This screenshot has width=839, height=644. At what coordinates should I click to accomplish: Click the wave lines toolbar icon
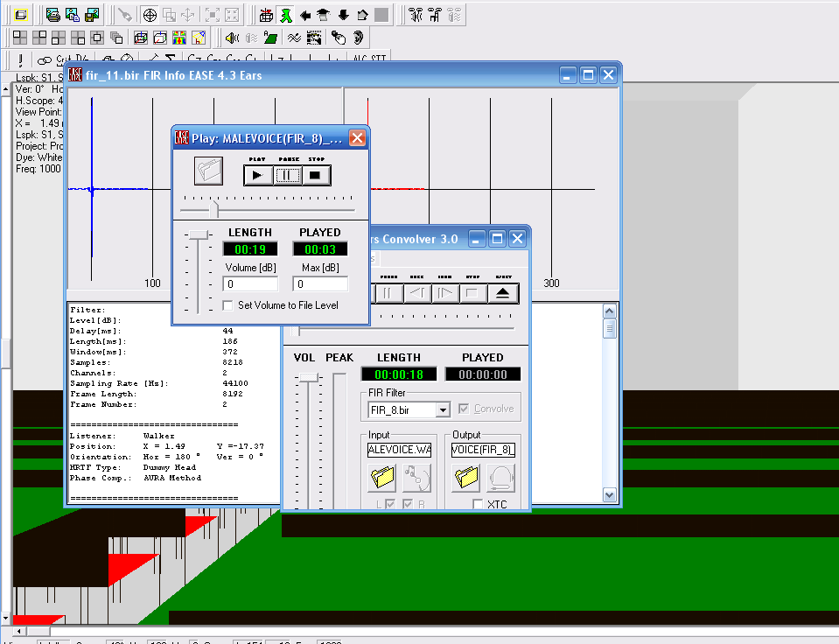pyautogui.click(x=294, y=38)
